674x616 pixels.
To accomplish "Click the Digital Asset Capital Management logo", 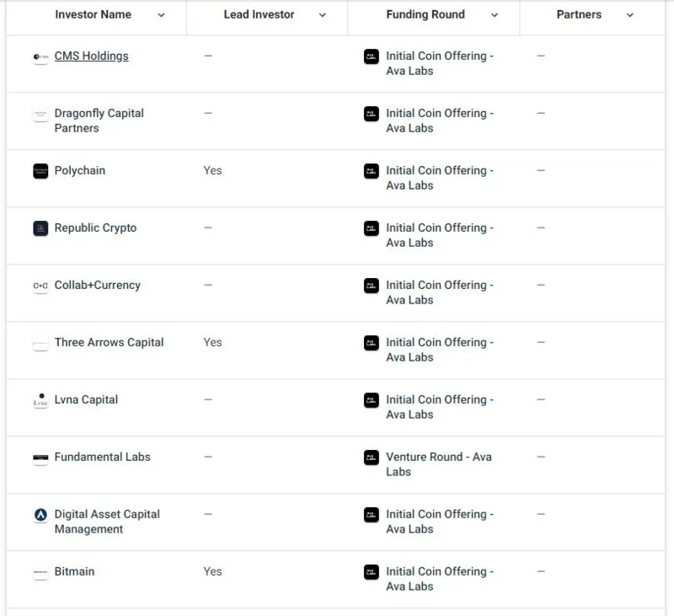I will pos(40,515).
